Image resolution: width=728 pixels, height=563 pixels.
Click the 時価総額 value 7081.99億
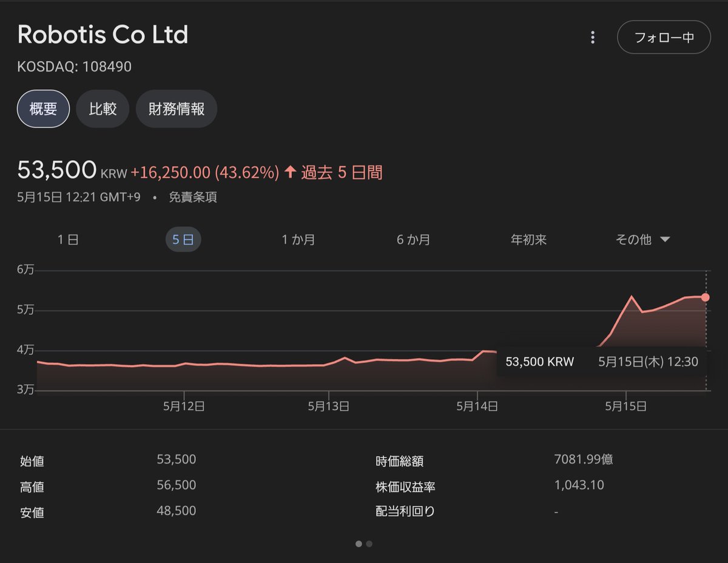[584, 460]
